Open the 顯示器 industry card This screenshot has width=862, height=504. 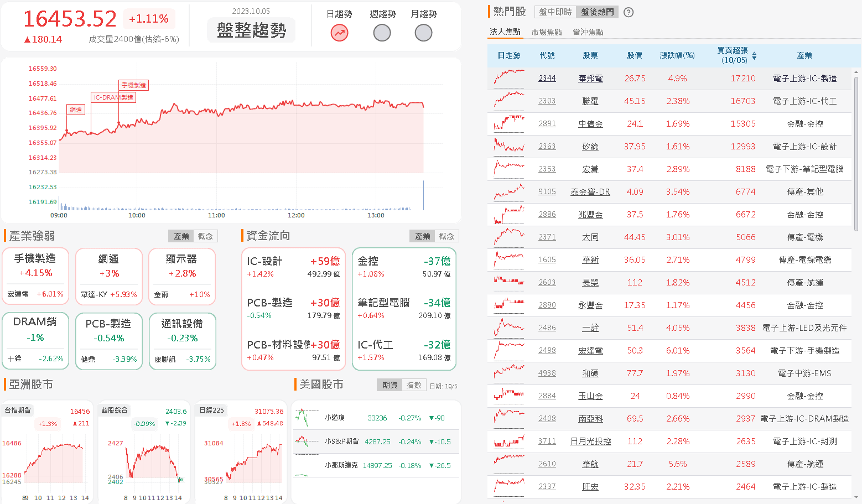[x=182, y=276]
